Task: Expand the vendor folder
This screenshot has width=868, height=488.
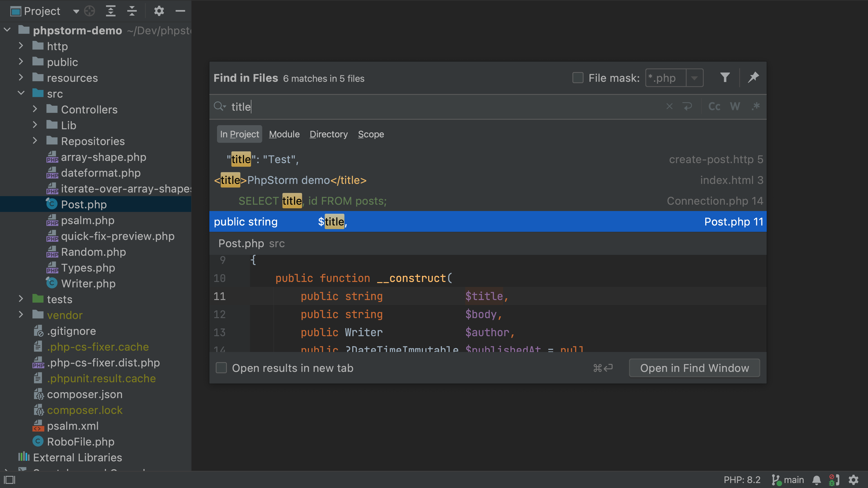Action: click(21, 315)
